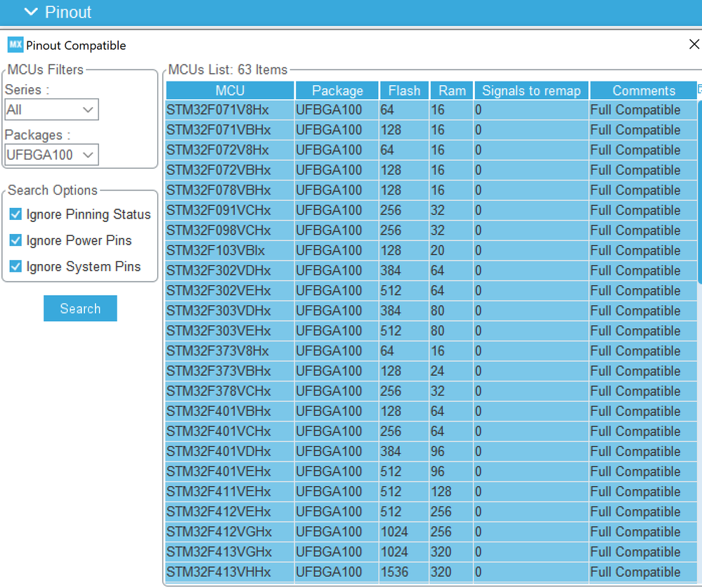This screenshot has width=702, height=588.
Task: Select the STM32F078VBHx row
Action: pyautogui.click(x=431, y=190)
